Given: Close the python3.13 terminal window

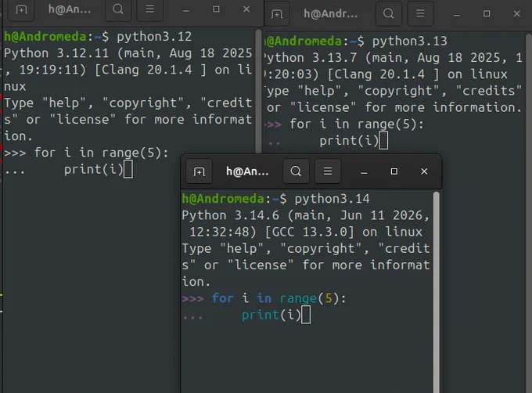Looking at the screenshot, I should coord(516,13).
